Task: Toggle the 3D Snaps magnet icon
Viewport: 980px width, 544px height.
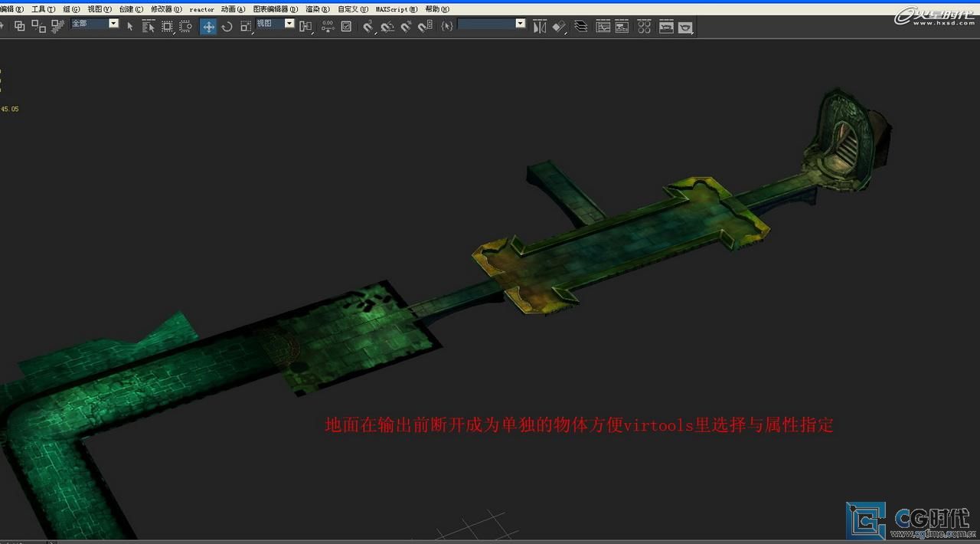Action: click(x=368, y=26)
